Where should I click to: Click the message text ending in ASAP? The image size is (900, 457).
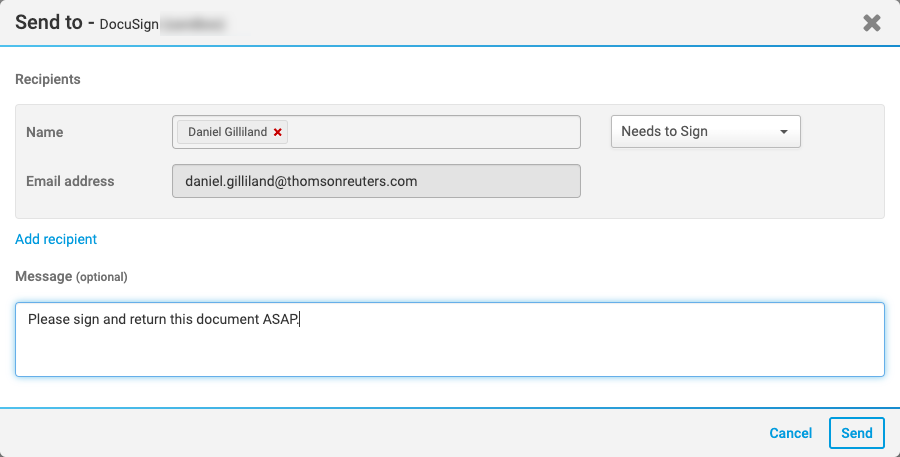tap(163, 320)
